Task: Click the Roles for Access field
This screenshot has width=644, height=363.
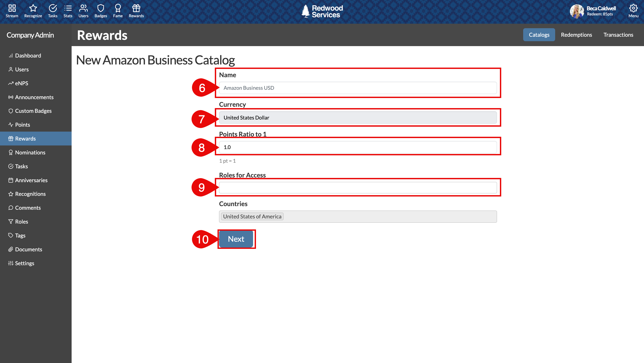Action: click(358, 188)
